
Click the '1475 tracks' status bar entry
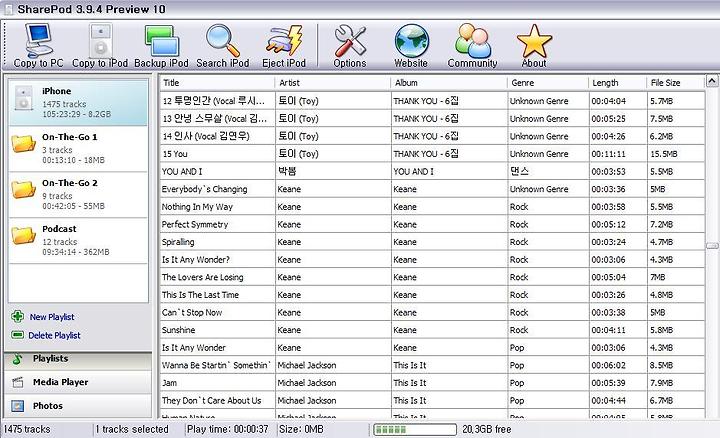27,429
